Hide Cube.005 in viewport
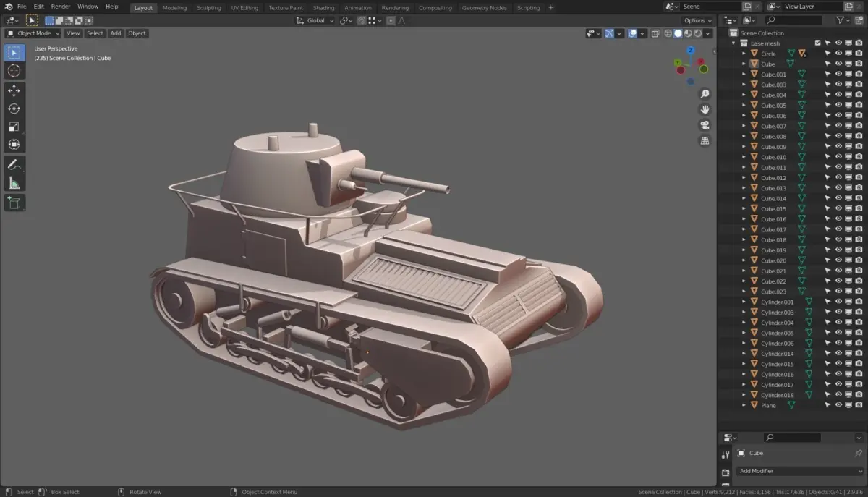Viewport: 868px width, 497px height. (x=838, y=106)
